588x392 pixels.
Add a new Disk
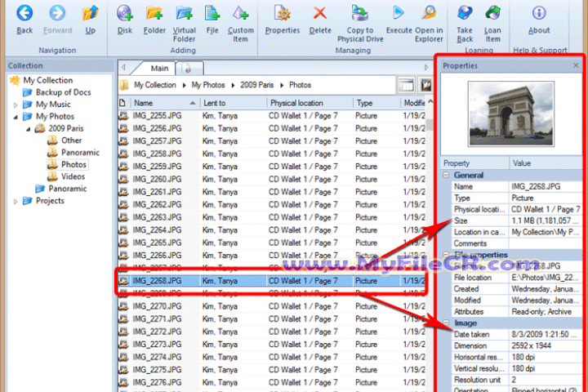click(x=124, y=13)
